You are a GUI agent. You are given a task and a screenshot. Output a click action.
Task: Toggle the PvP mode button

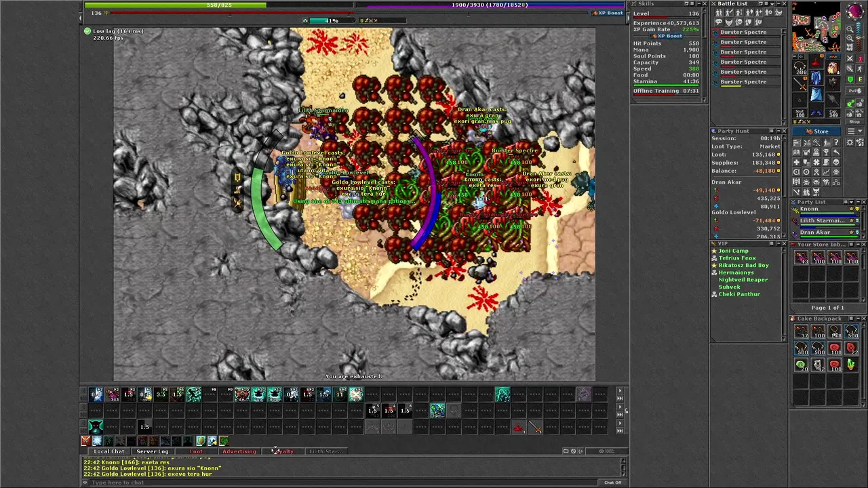855,91
